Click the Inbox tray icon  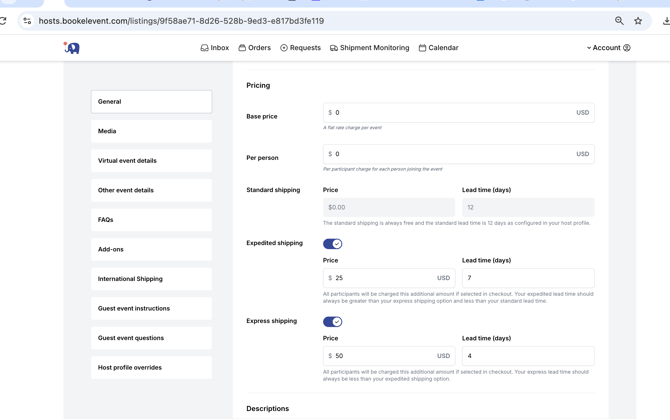pos(204,48)
